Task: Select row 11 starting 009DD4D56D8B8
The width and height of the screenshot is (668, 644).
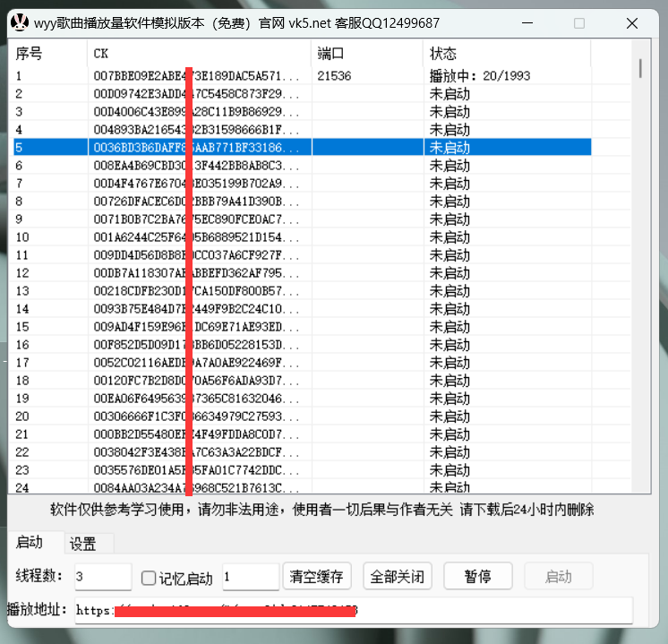Action: point(302,254)
